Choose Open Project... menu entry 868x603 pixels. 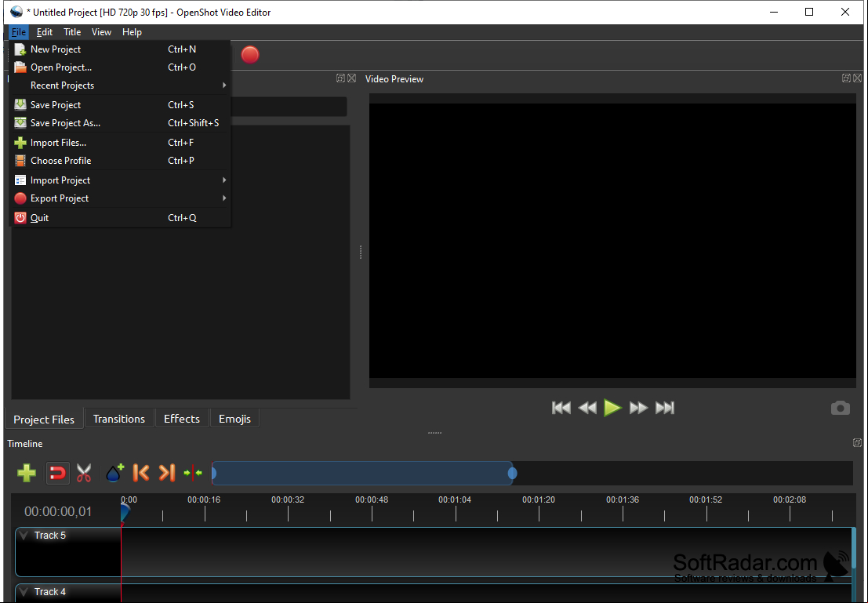119,67
